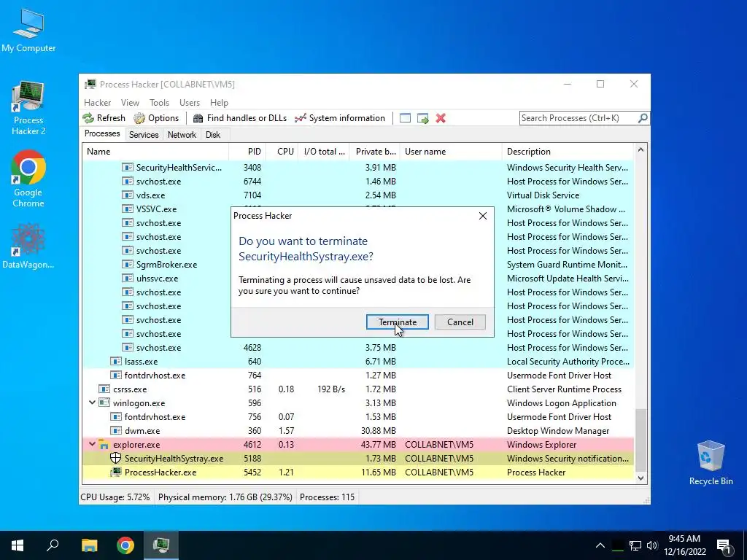Open the View menu

click(x=130, y=102)
